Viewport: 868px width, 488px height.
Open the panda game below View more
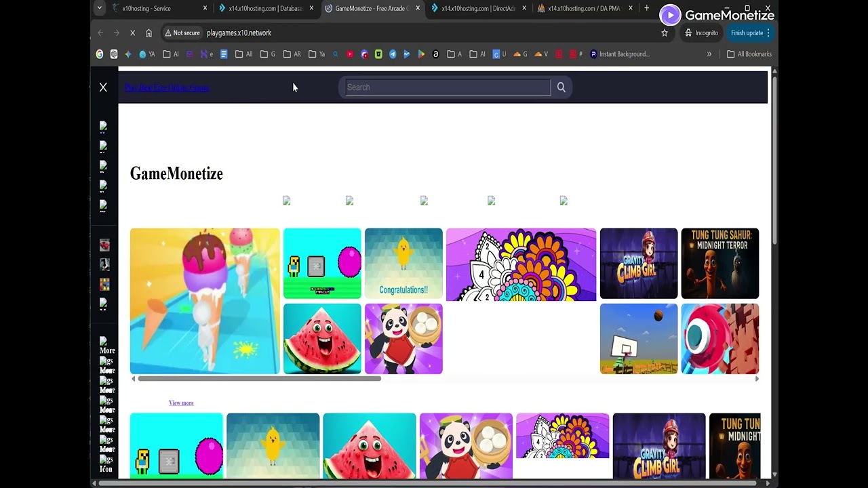click(466, 446)
